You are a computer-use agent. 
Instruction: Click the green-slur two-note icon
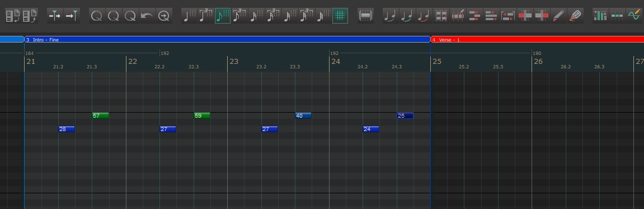coord(407,16)
